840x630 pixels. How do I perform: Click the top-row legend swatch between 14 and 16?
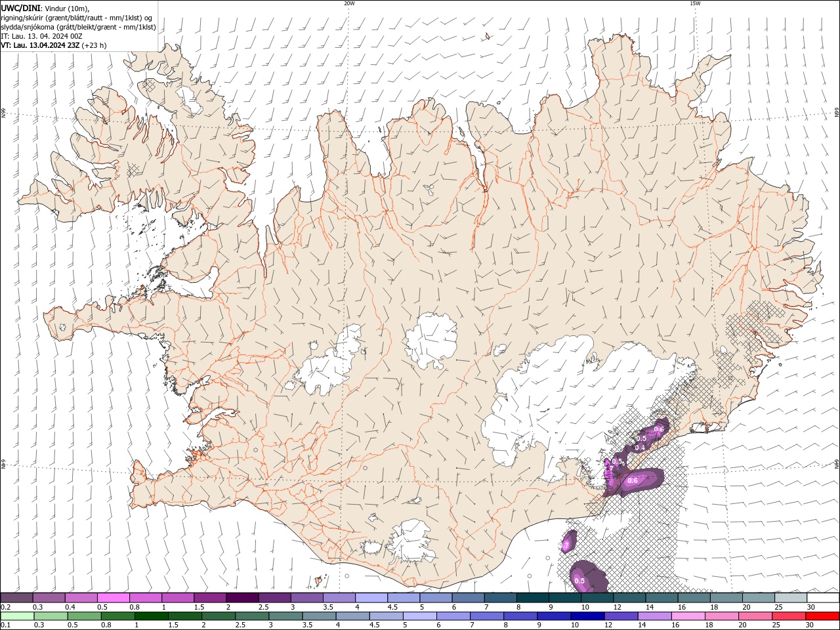pyautogui.click(x=661, y=598)
